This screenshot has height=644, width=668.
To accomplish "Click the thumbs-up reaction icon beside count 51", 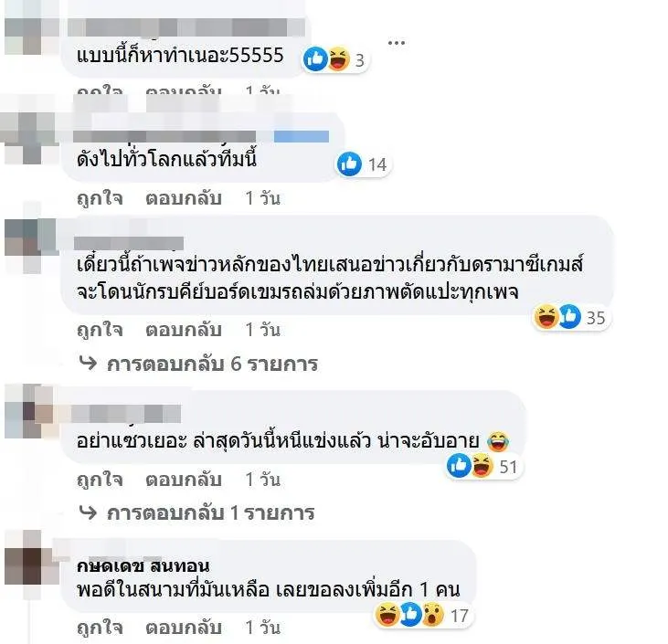I will click(459, 466).
